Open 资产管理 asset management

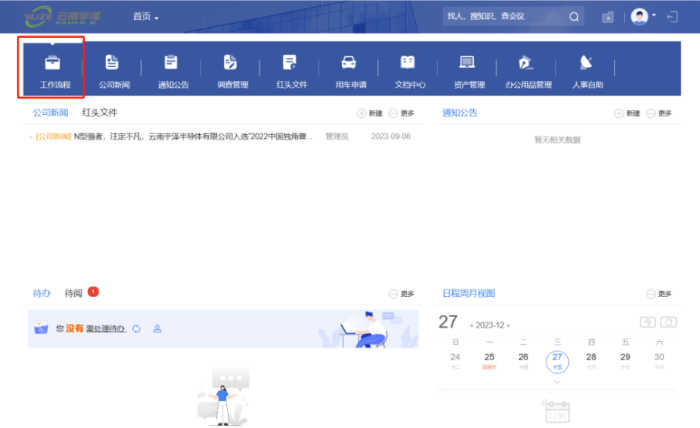tap(468, 68)
